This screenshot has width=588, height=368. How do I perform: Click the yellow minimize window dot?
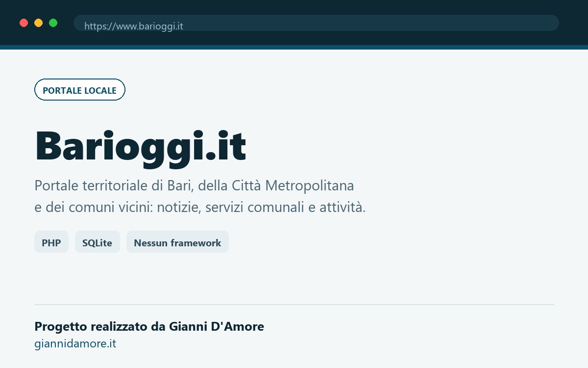pyautogui.click(x=38, y=23)
